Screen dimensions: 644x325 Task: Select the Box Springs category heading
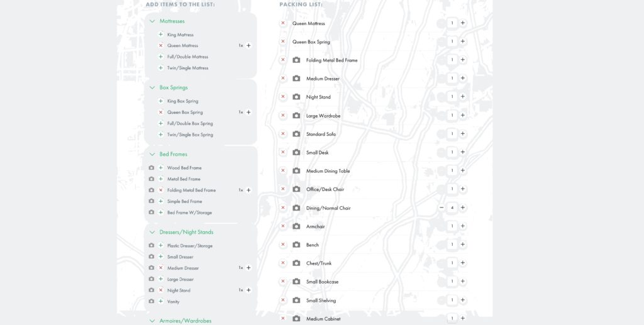click(174, 87)
